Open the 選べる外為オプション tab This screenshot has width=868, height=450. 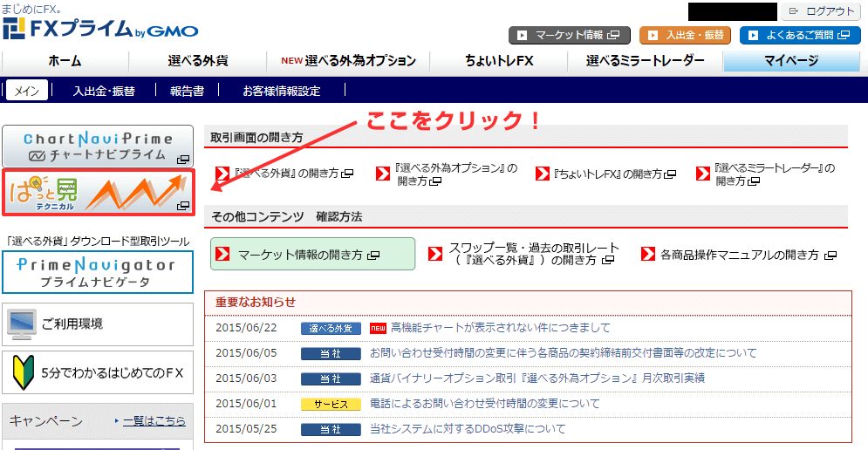point(348,61)
